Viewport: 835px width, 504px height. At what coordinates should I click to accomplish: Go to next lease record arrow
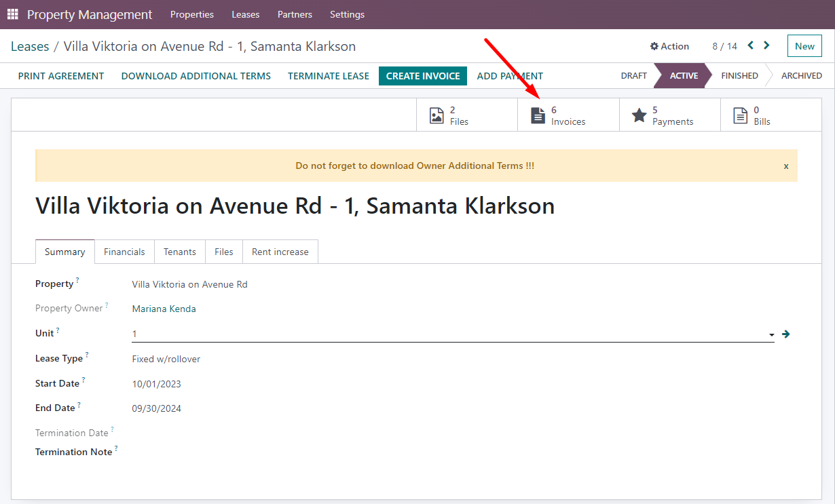tap(766, 45)
